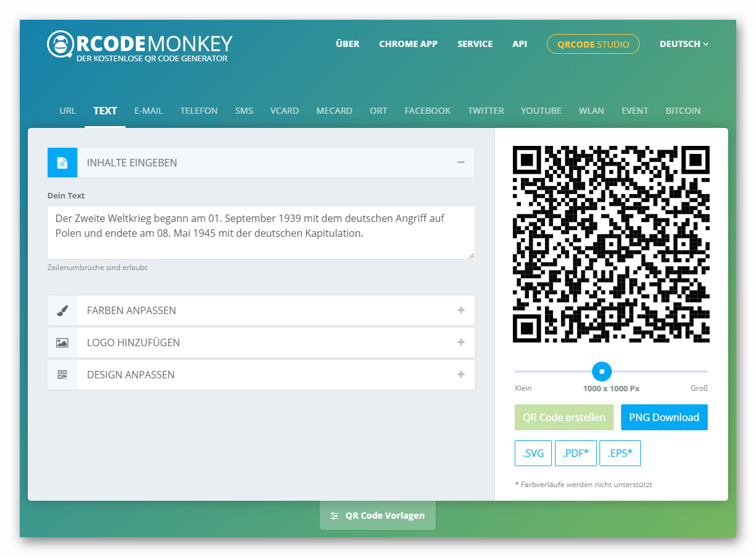The height and width of the screenshot is (557, 756).
Task: Open the ÜBER page link
Action: 348,44
